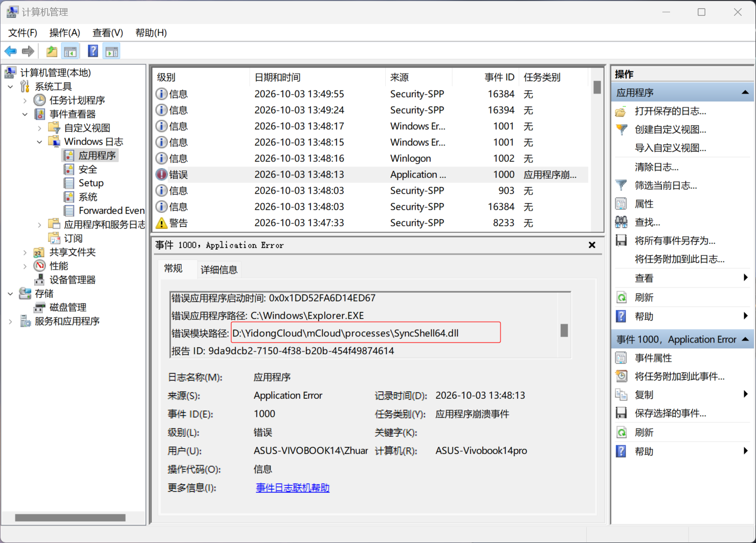Click the event list vertical scrollbar thumb

[597, 87]
